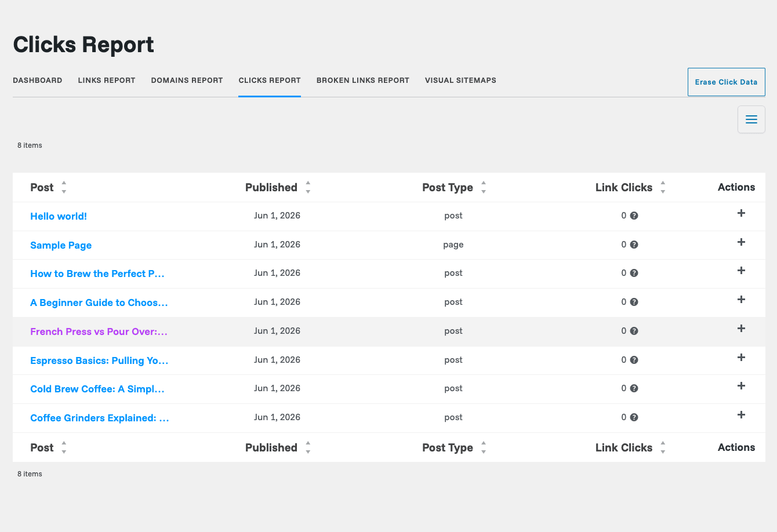Open French Press vs Pour Over link

(99, 331)
